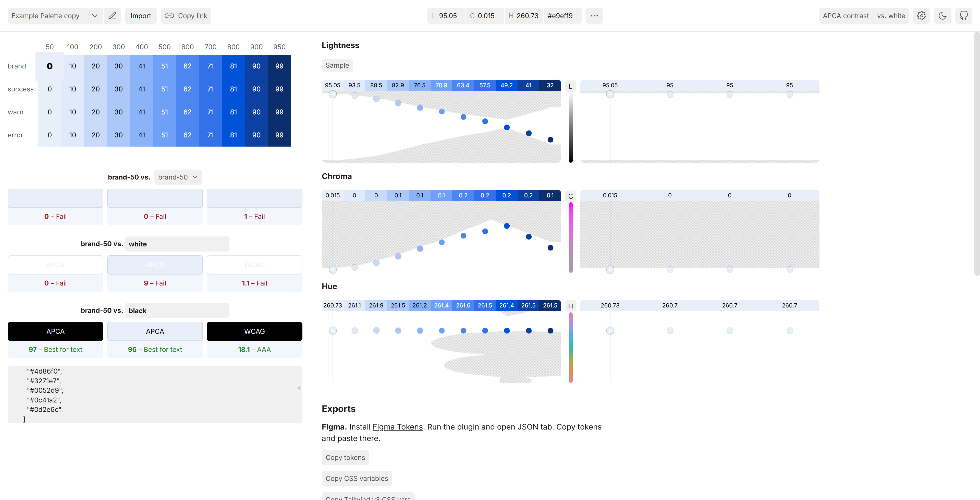Click the Import button
Image resolution: width=980 pixels, height=500 pixels.
(x=140, y=16)
